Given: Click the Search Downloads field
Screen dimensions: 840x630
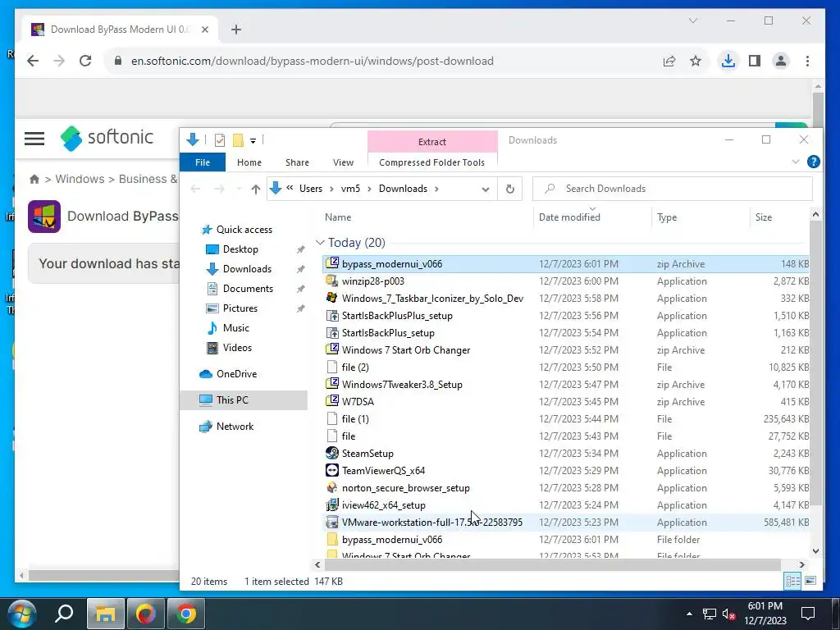Looking at the screenshot, I should [673, 189].
